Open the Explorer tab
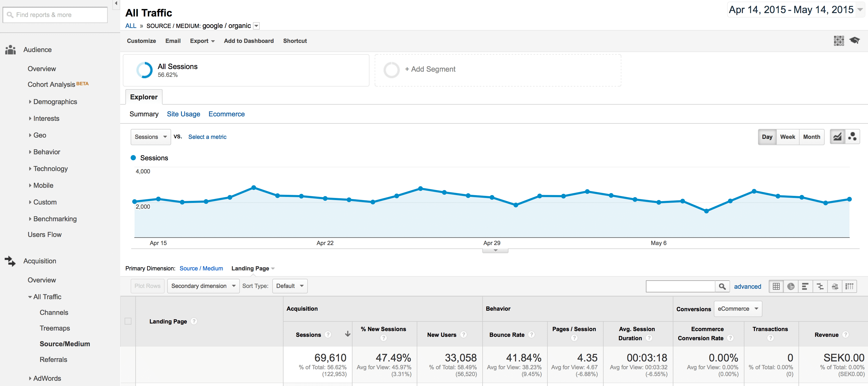The width and height of the screenshot is (868, 386). click(144, 97)
